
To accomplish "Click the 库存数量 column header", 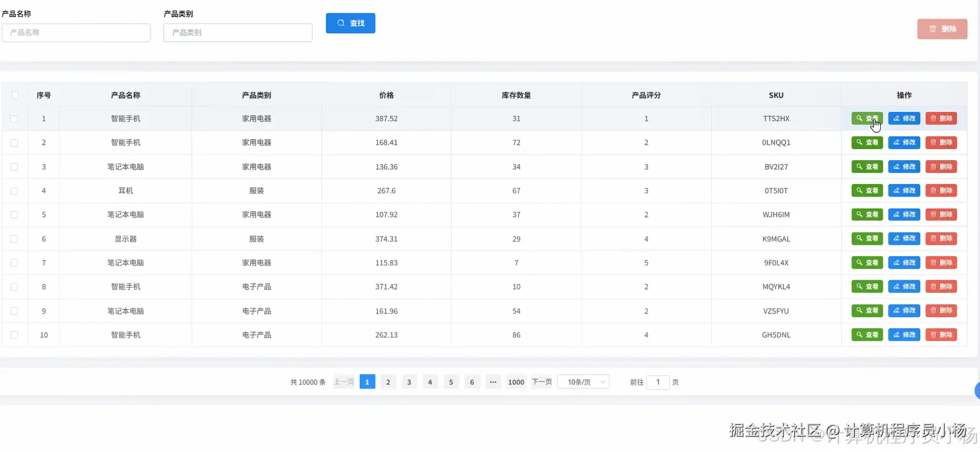I will 517,95.
